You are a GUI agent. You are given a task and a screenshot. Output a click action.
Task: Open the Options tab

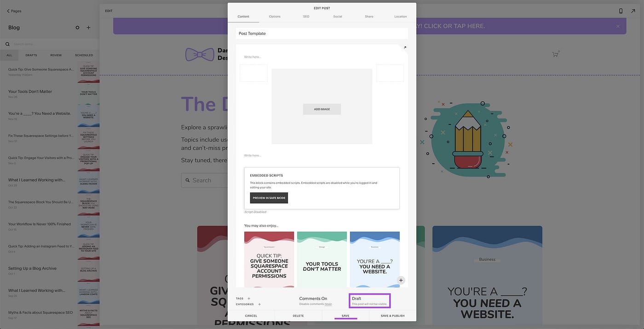coord(275,17)
